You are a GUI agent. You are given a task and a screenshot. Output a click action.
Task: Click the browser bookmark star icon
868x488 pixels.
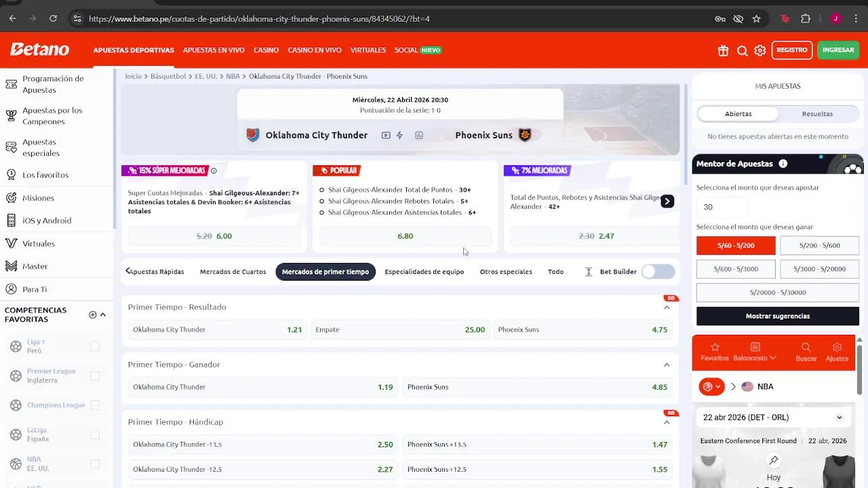(x=757, y=18)
